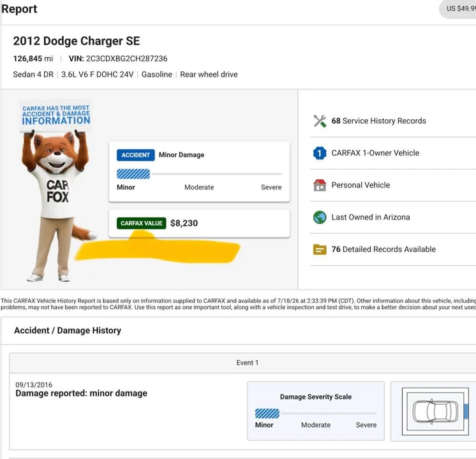
Task: Click the 3.6L V6 F DOHC 24V engine text
Action: point(98,75)
